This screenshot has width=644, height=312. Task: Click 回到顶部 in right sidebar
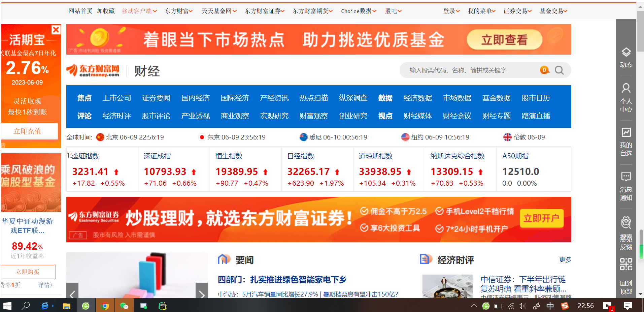[x=626, y=287]
